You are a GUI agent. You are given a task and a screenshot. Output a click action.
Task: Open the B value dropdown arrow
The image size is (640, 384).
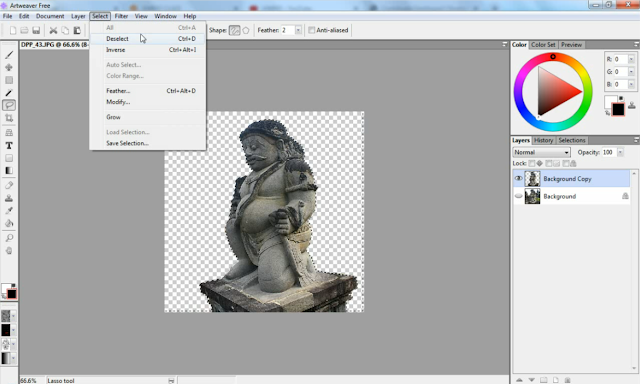631,84
